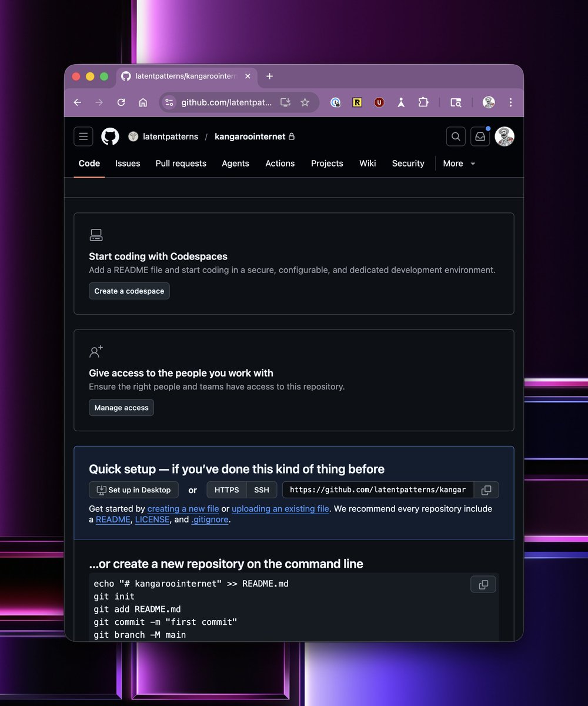Click the tab search toolbar icon
Image resolution: width=588 pixels, height=706 pixels.
(456, 102)
